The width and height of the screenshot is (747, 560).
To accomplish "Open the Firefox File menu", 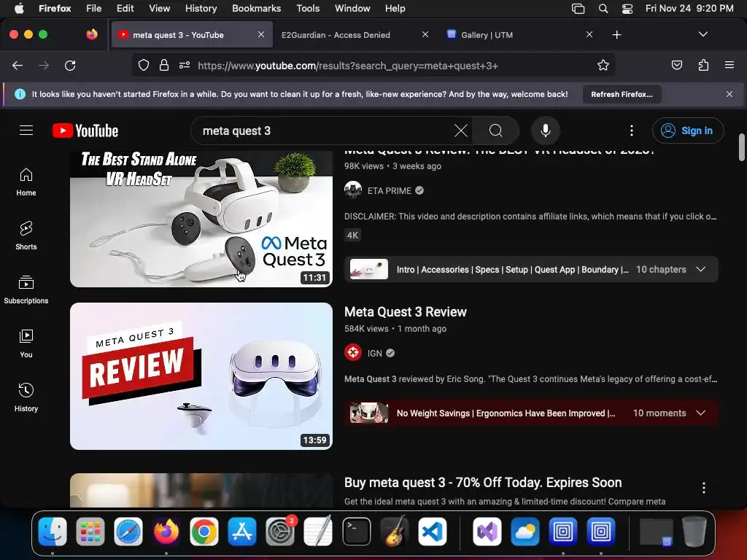I will click(94, 9).
